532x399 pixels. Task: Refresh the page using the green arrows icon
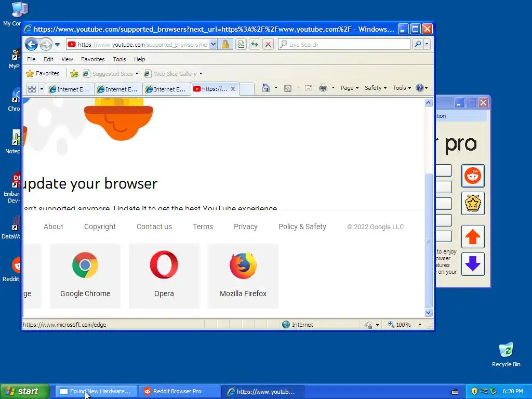[255, 45]
